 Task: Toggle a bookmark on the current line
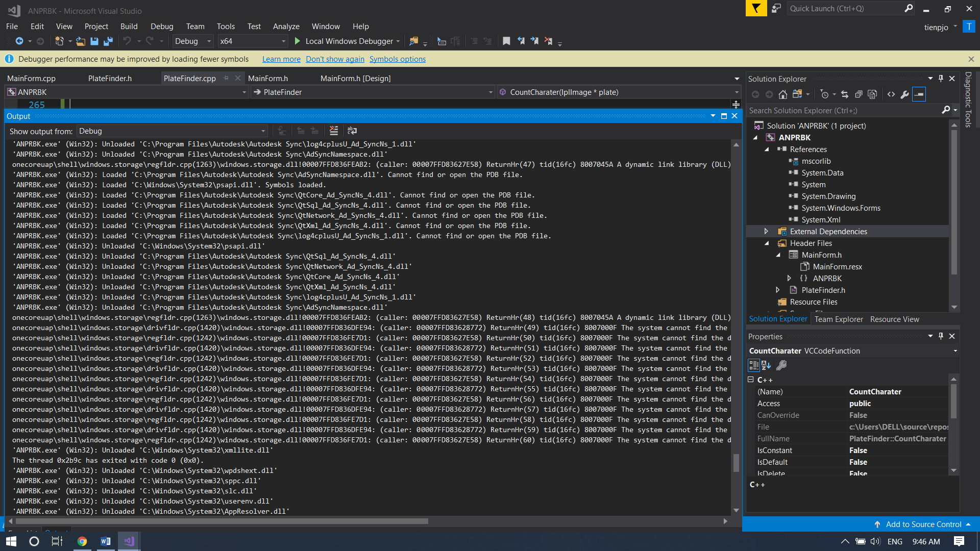click(506, 41)
